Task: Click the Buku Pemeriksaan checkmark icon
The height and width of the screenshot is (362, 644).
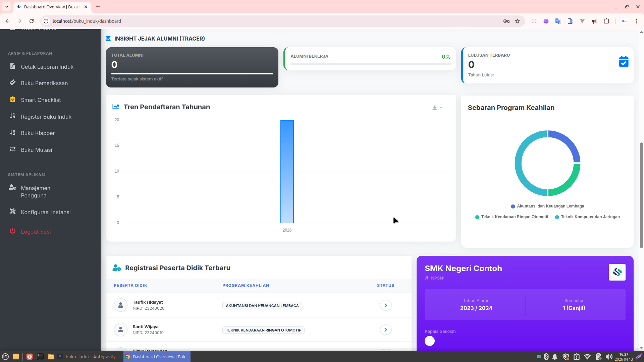Action: tap(12, 82)
